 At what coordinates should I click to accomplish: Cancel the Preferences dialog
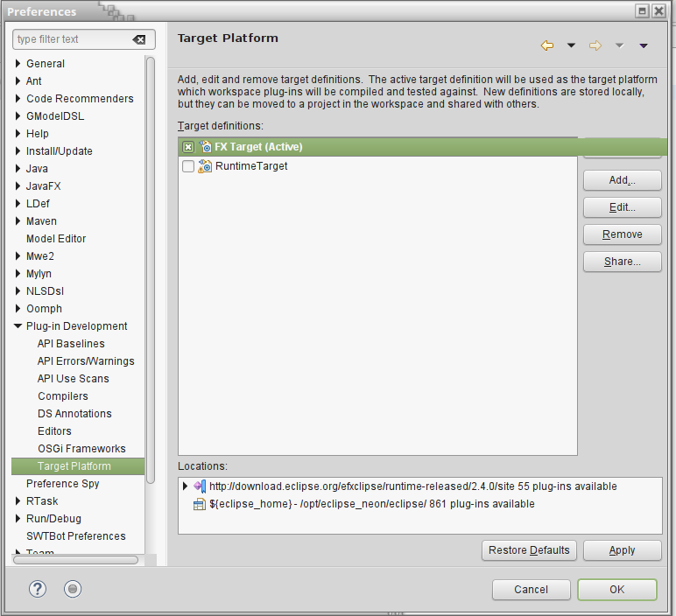pos(532,590)
